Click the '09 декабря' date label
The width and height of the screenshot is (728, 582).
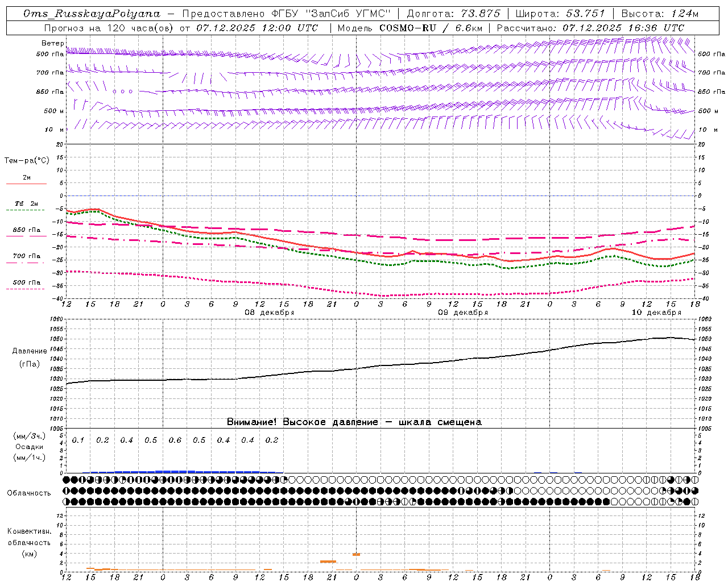click(x=463, y=313)
